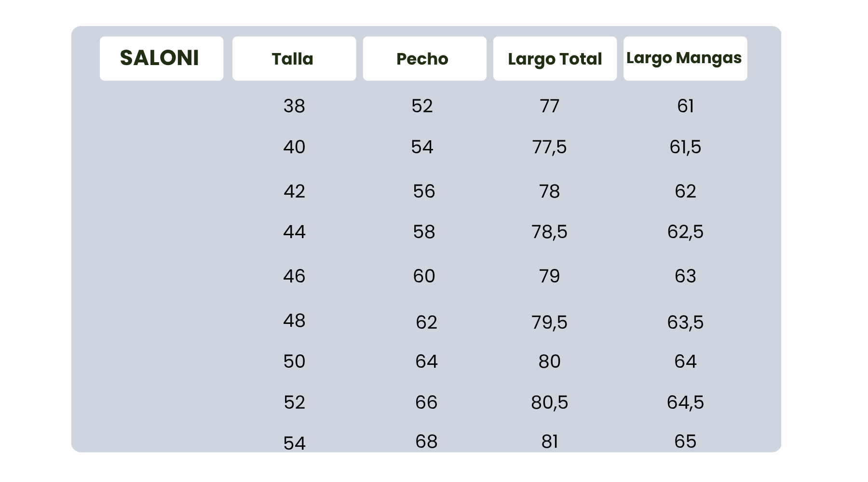Image resolution: width=868 pixels, height=482 pixels.
Task: Click Talla value 54 in the last row
Action: (x=294, y=443)
